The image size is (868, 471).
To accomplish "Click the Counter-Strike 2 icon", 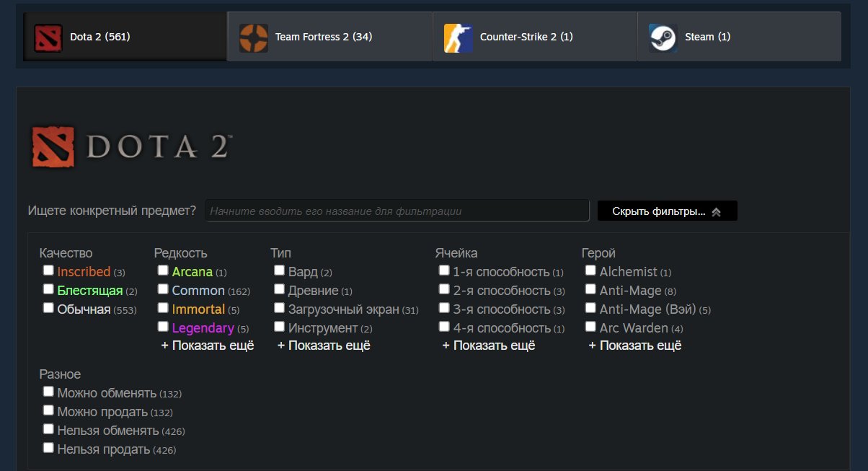I will coord(458,38).
